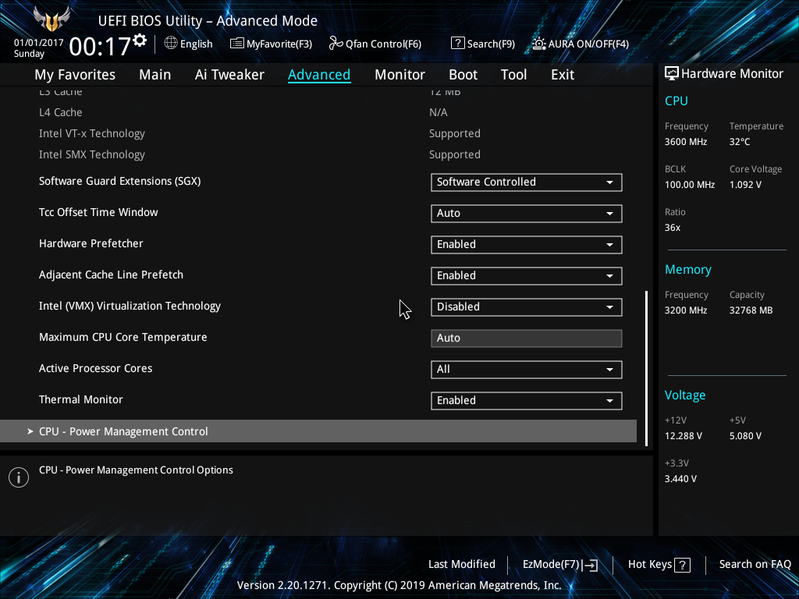Click the 00:17 clock display

(100, 47)
